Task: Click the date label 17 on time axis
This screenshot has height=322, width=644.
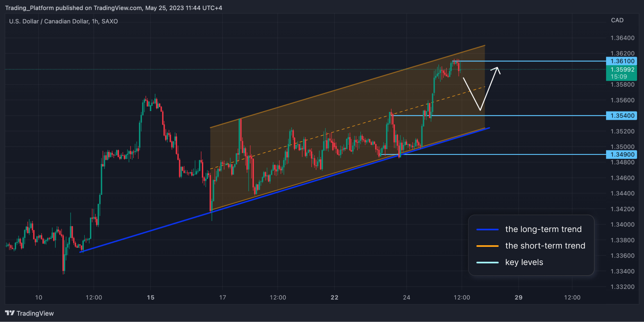Action: pos(223,297)
